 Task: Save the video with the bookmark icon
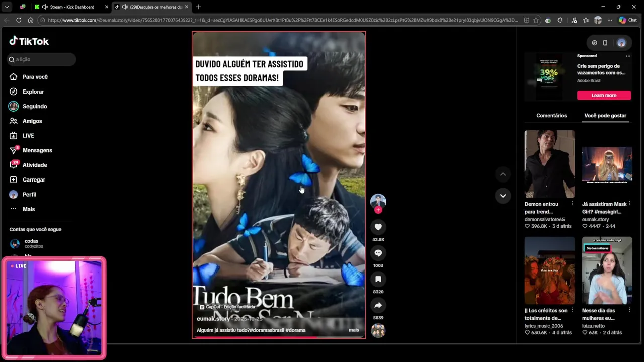[x=378, y=279]
